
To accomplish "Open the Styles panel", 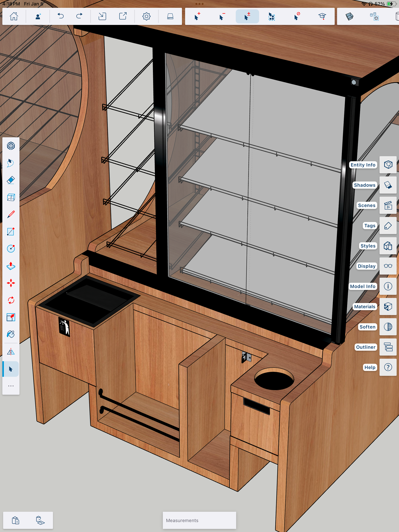I will click(388, 246).
